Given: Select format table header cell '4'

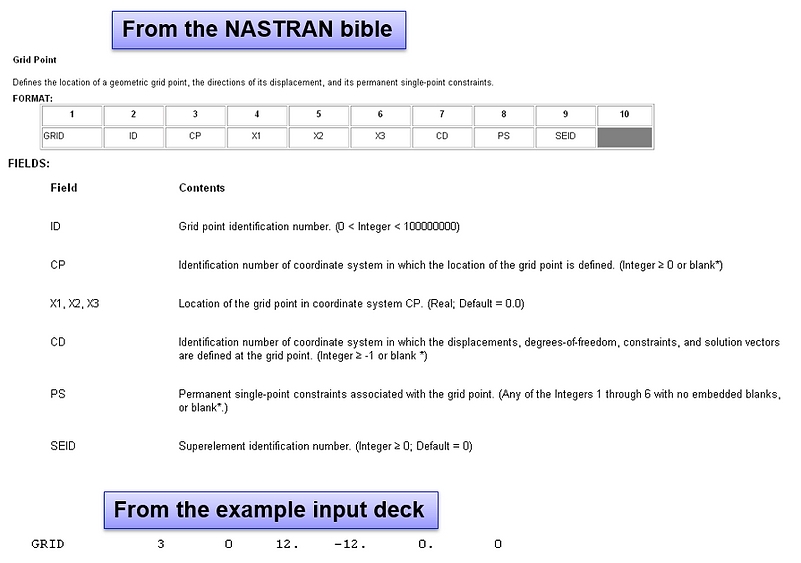Looking at the screenshot, I should [257, 115].
